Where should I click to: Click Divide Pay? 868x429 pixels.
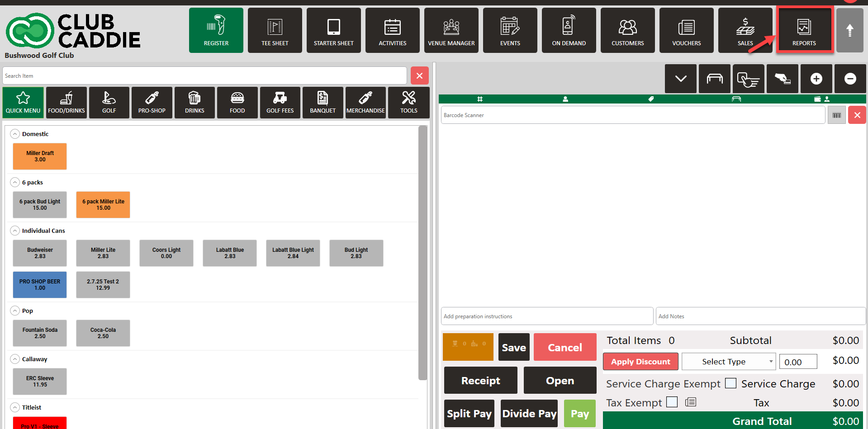pyautogui.click(x=529, y=414)
